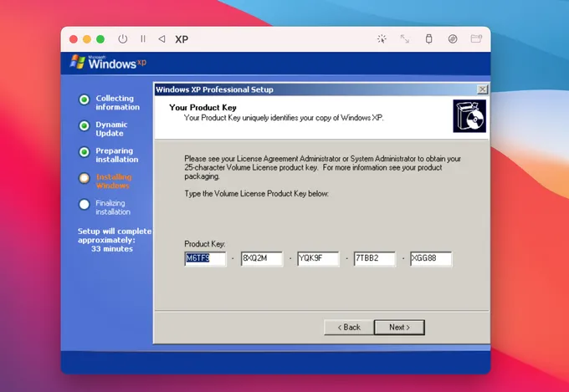Close the Windows XP Professional Setup dialog
Viewport: 569px width, 392px height.
(x=482, y=89)
